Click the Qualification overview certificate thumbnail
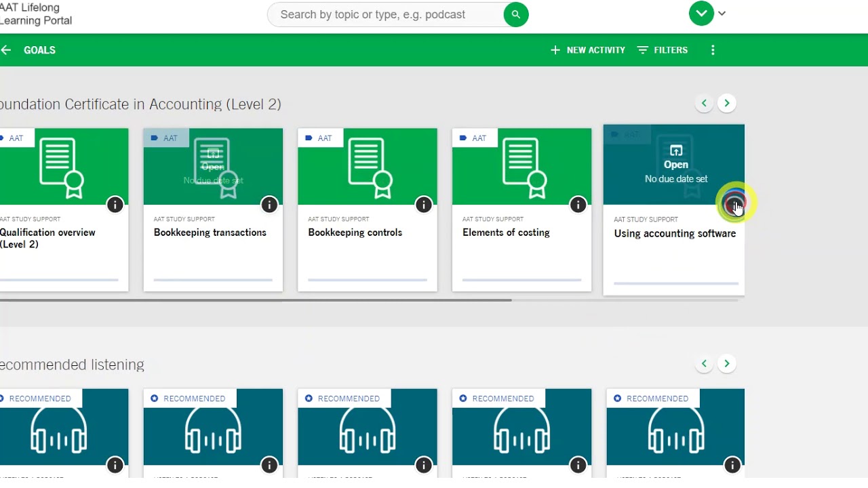 click(x=64, y=167)
